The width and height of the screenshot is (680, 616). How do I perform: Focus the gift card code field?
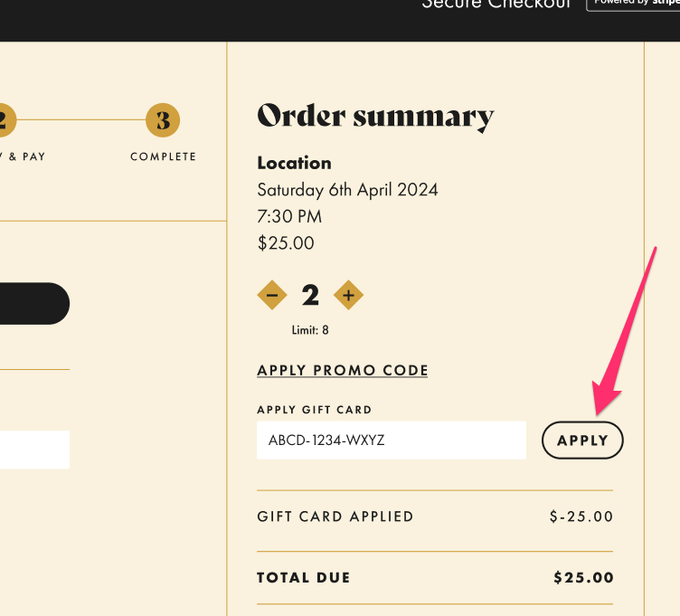tap(391, 441)
